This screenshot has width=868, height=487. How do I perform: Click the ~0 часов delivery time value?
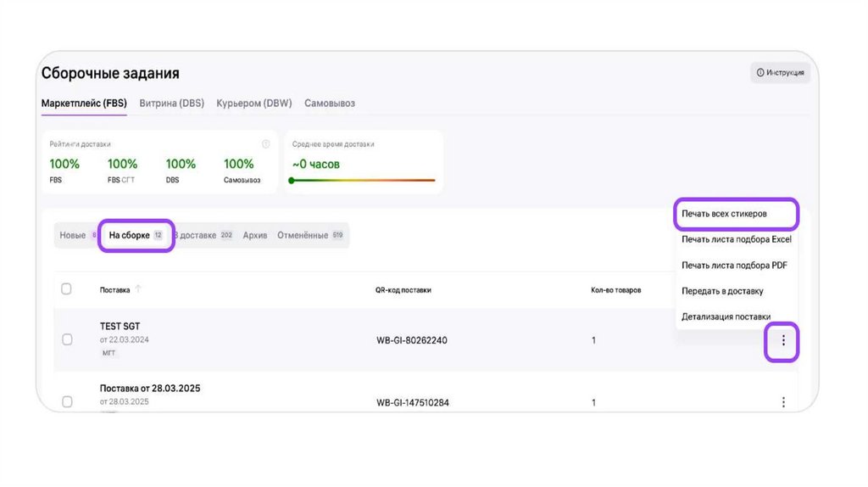point(315,165)
